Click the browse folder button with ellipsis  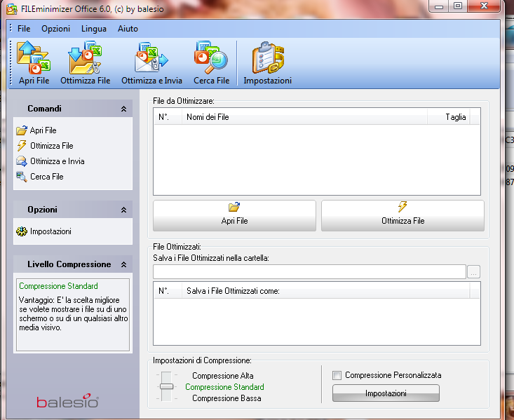pyautogui.click(x=474, y=272)
